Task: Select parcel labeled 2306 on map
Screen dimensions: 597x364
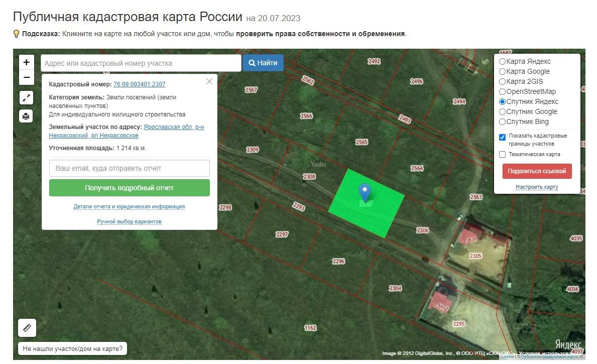Action: [423, 230]
